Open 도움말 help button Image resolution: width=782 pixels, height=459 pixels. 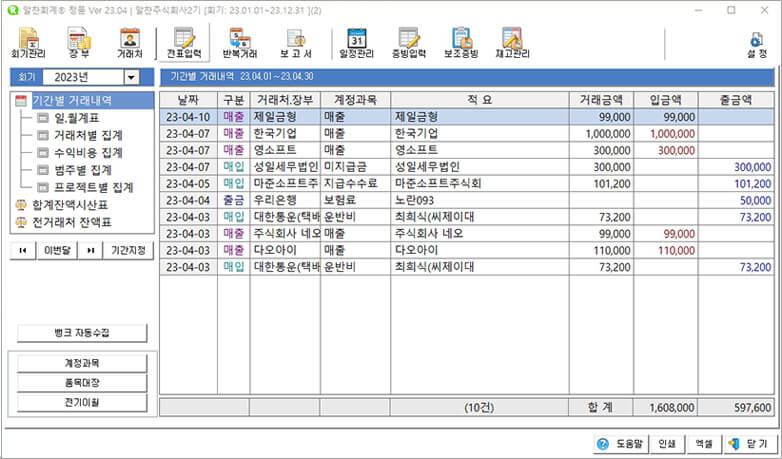[x=621, y=444]
